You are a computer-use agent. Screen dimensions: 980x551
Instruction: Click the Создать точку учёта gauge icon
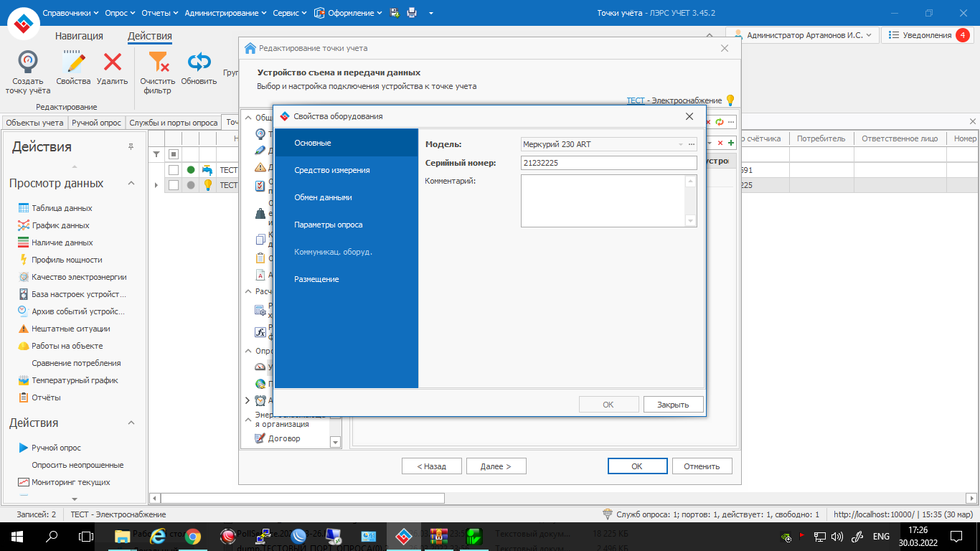tap(28, 62)
